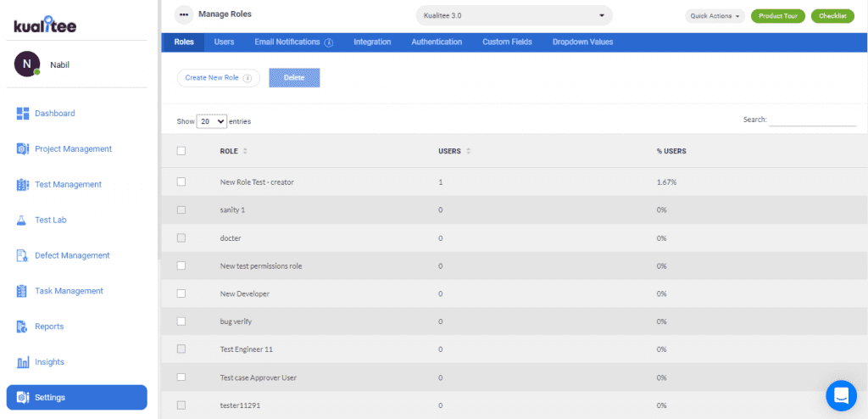Check the sanity 1 row checkbox

click(181, 209)
